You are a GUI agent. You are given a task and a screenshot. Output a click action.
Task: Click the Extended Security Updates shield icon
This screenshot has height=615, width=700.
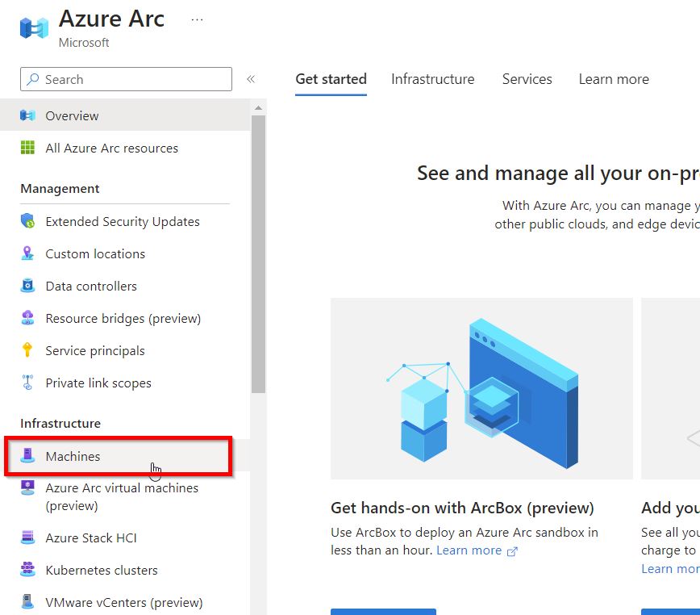point(27,221)
